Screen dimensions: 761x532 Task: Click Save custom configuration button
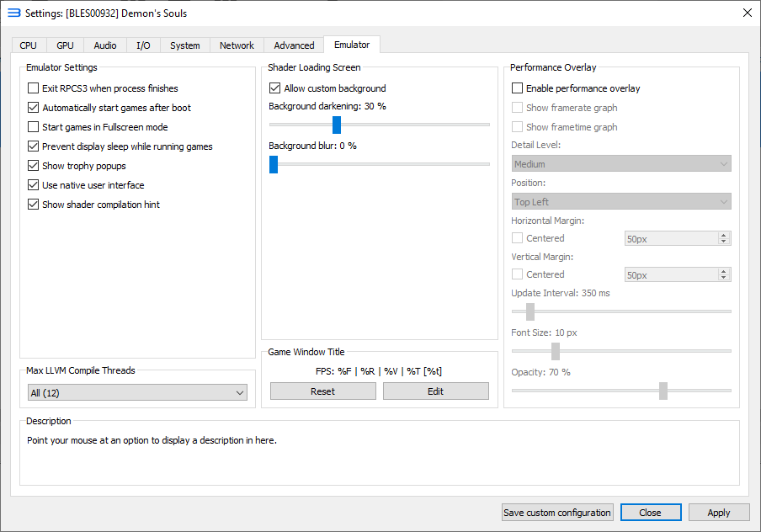pyautogui.click(x=557, y=513)
